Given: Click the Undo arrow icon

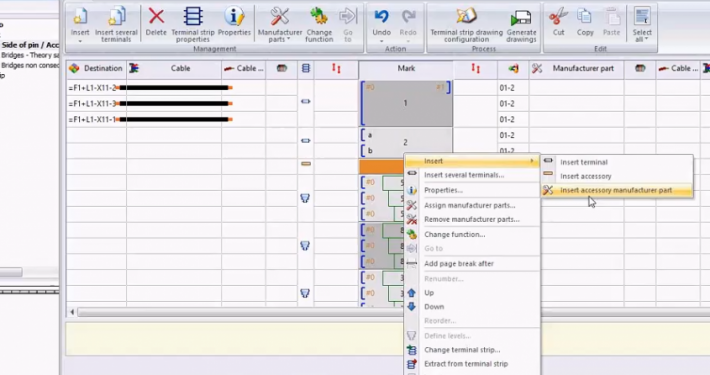Looking at the screenshot, I should coord(381,17).
